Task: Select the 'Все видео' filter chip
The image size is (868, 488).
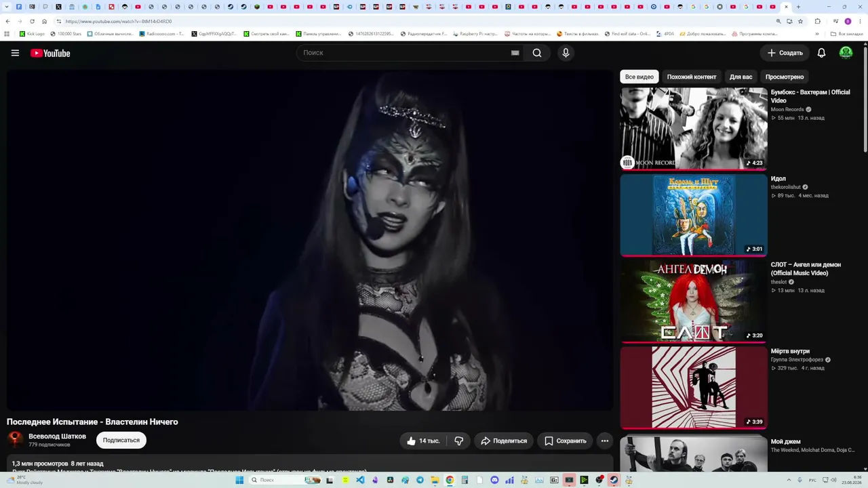Action: click(639, 77)
